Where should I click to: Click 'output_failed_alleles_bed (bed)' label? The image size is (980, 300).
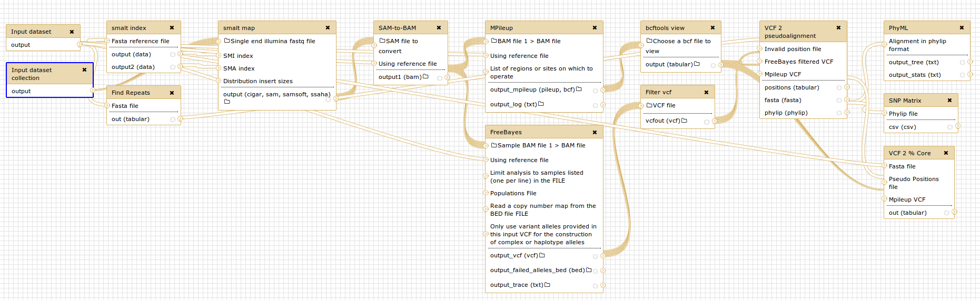[x=538, y=270]
